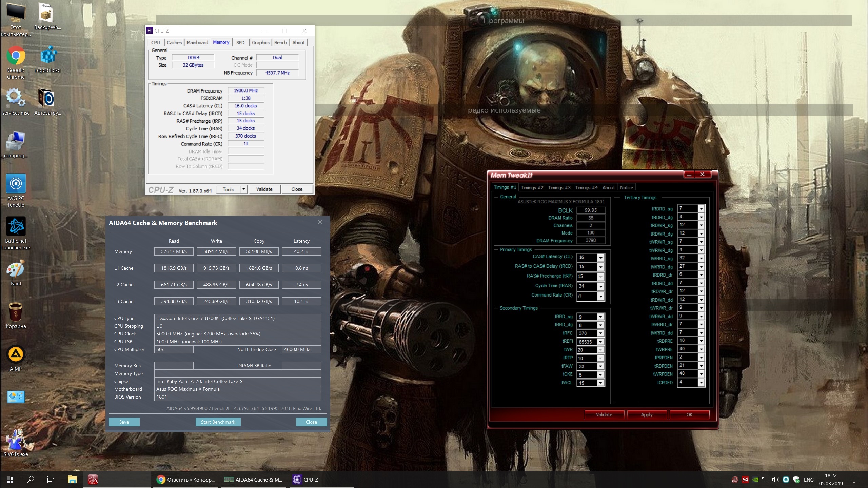
Task: Click the Validate button in CPU-Z
Action: tap(264, 189)
